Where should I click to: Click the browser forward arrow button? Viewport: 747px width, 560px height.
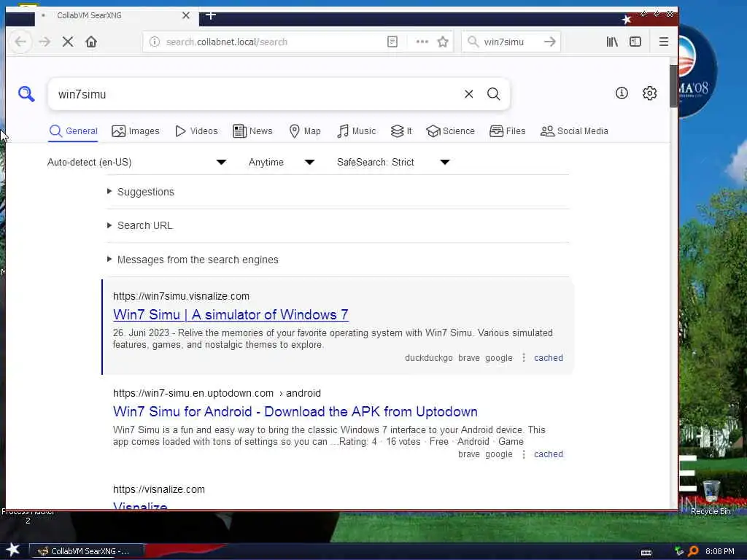(44, 42)
